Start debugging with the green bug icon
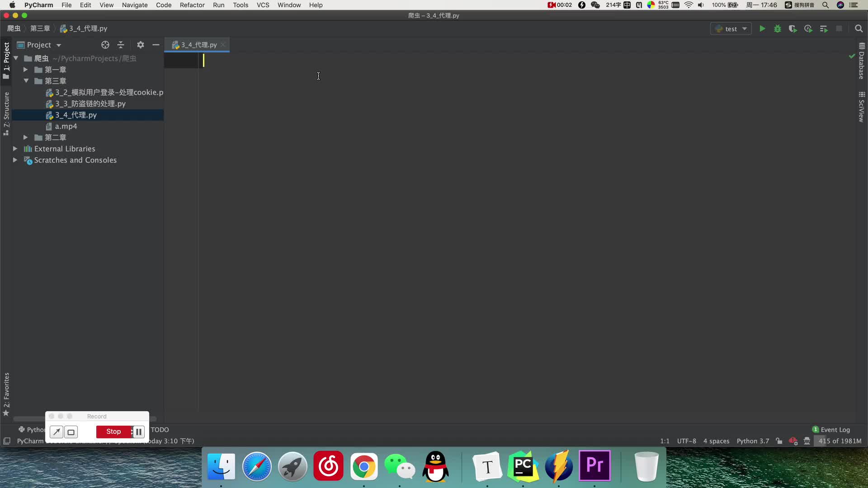Image resolution: width=868 pixels, height=488 pixels. coord(778,29)
